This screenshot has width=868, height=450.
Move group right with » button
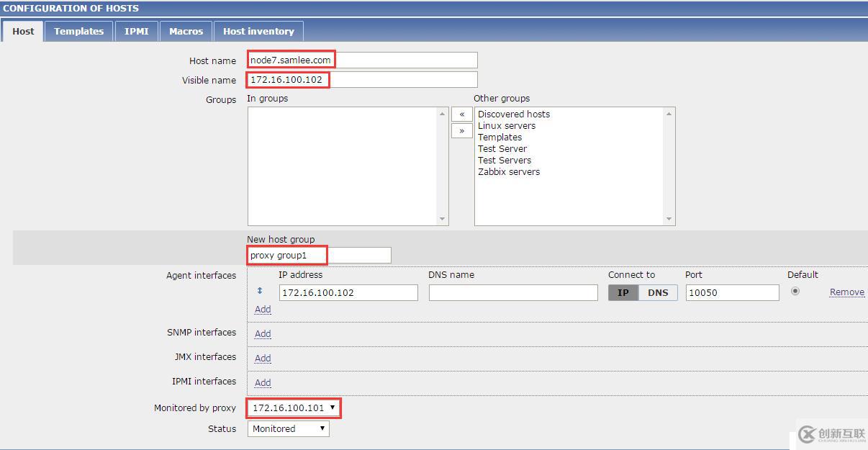click(x=461, y=130)
